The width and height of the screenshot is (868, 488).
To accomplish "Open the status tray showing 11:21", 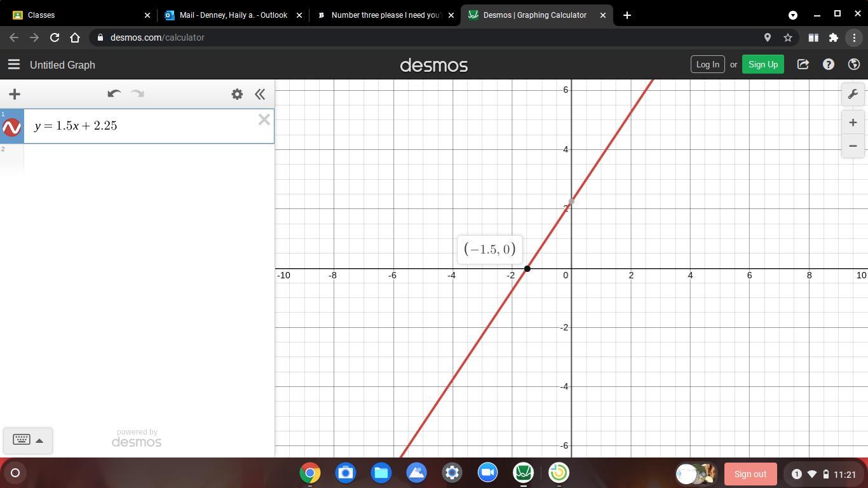I will [x=824, y=474].
